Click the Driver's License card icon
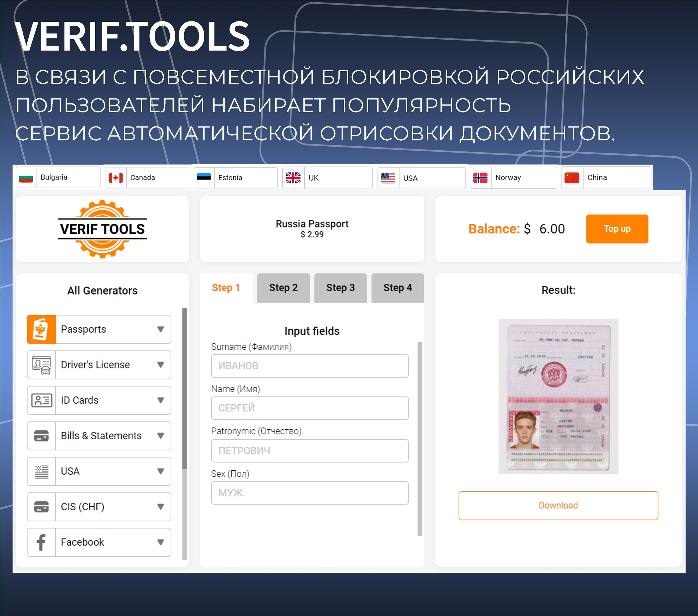698x616 pixels. [41, 365]
